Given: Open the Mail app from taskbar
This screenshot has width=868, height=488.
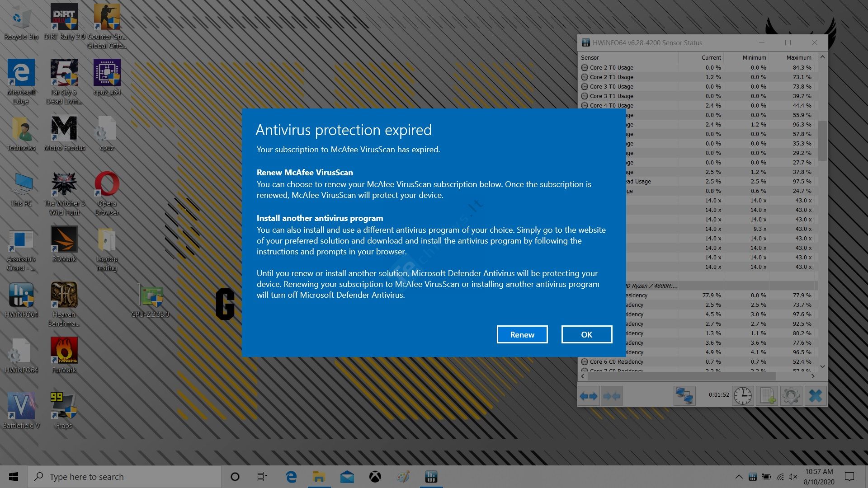Looking at the screenshot, I should (347, 477).
